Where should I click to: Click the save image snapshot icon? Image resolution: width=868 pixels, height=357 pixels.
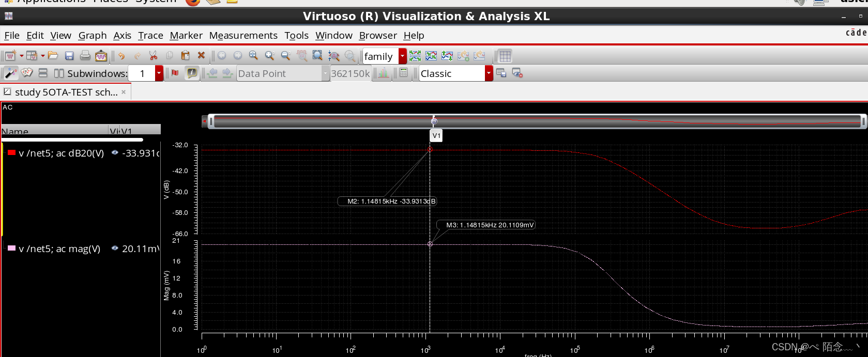[x=101, y=56]
